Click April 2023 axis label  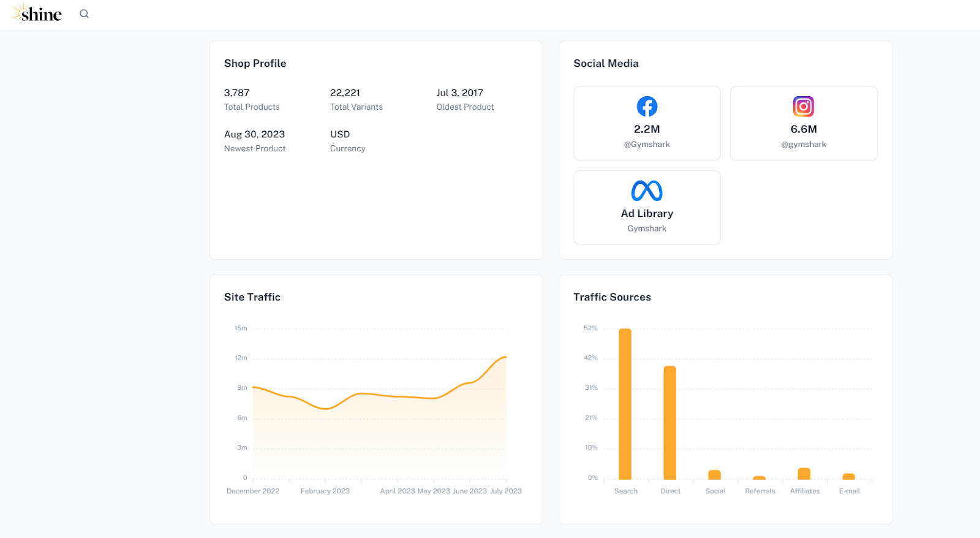(x=398, y=491)
